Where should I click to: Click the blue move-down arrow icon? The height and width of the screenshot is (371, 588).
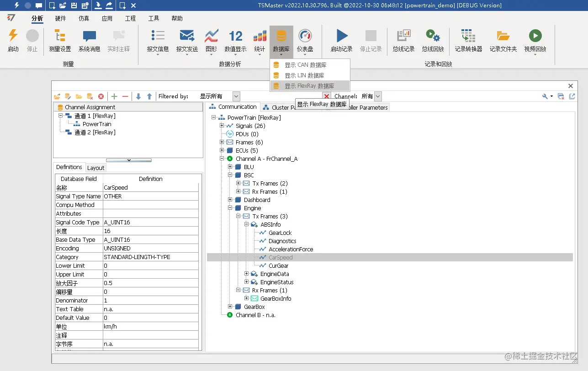(x=138, y=96)
